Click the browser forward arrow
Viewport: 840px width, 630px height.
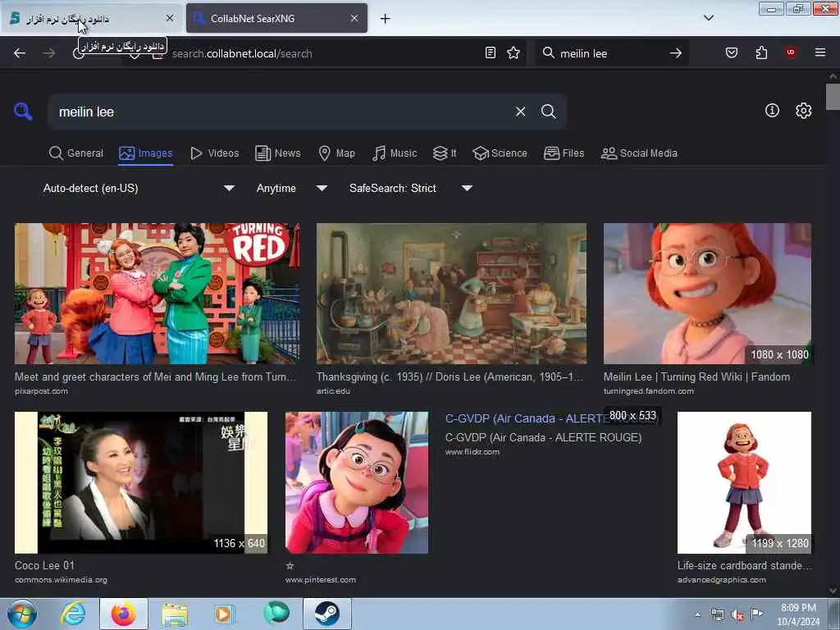pos(48,53)
